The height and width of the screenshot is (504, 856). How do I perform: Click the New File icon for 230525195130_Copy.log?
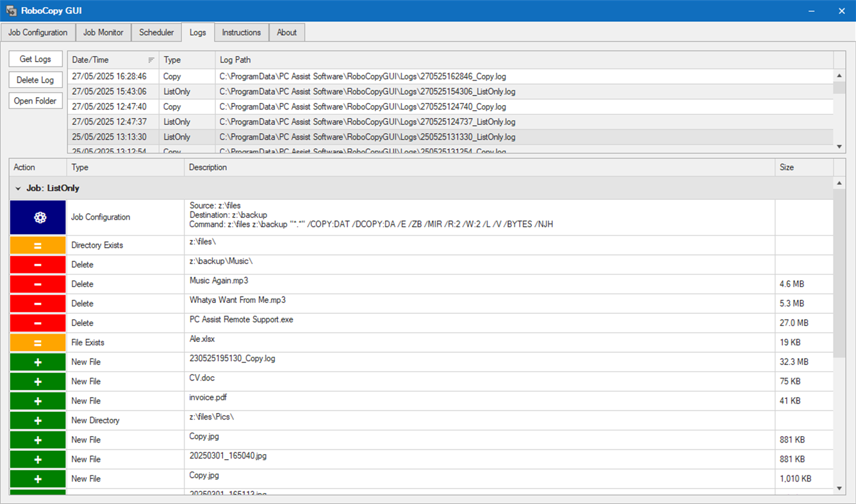[x=37, y=361]
